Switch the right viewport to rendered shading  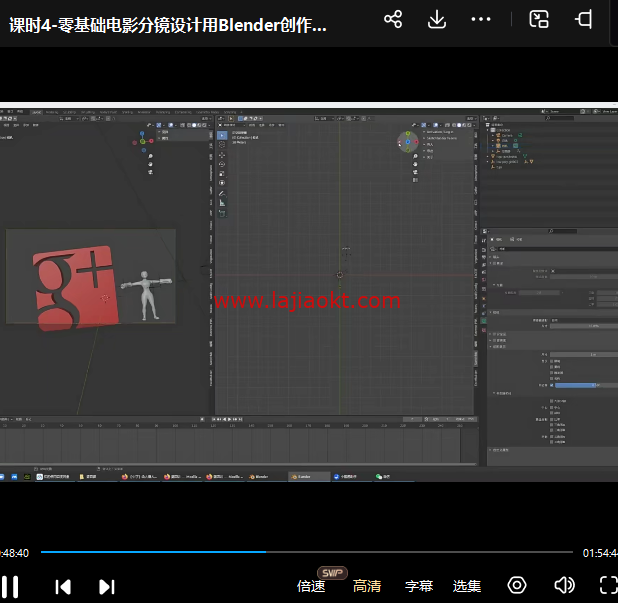(469, 125)
